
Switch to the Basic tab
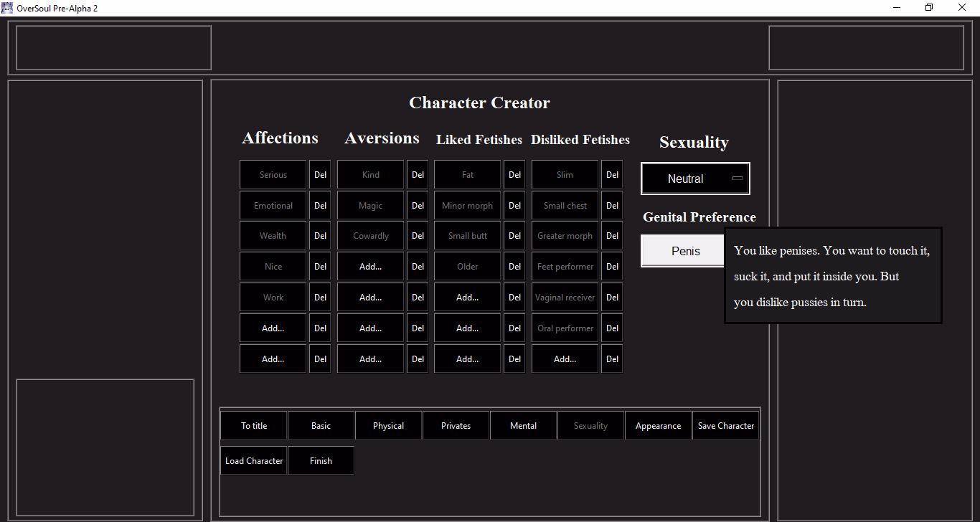(x=321, y=425)
